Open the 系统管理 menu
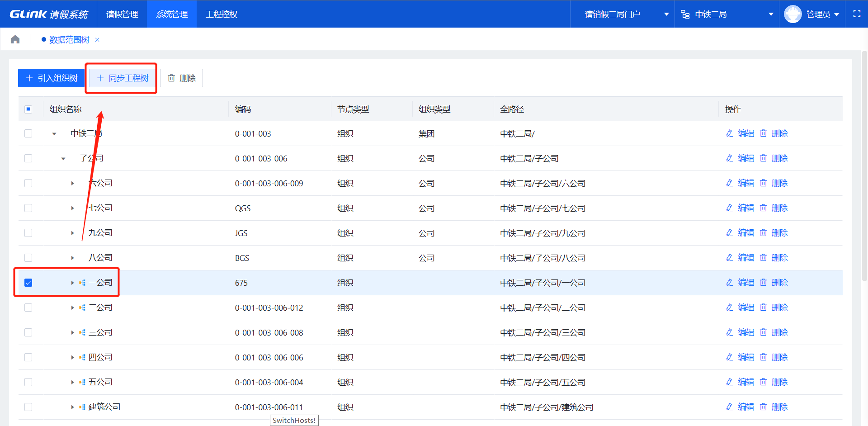868x426 pixels. tap(172, 14)
